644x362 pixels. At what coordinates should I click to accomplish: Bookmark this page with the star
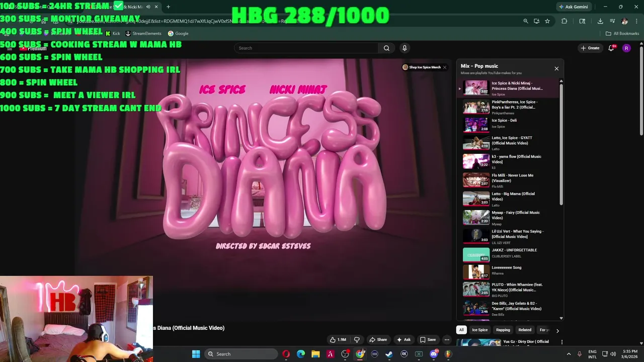[x=547, y=21]
